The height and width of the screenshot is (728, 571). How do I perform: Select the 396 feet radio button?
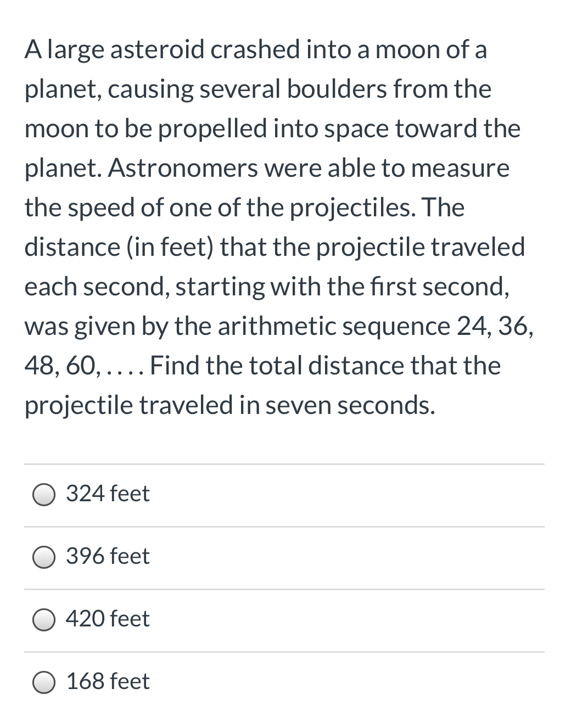click(x=44, y=557)
